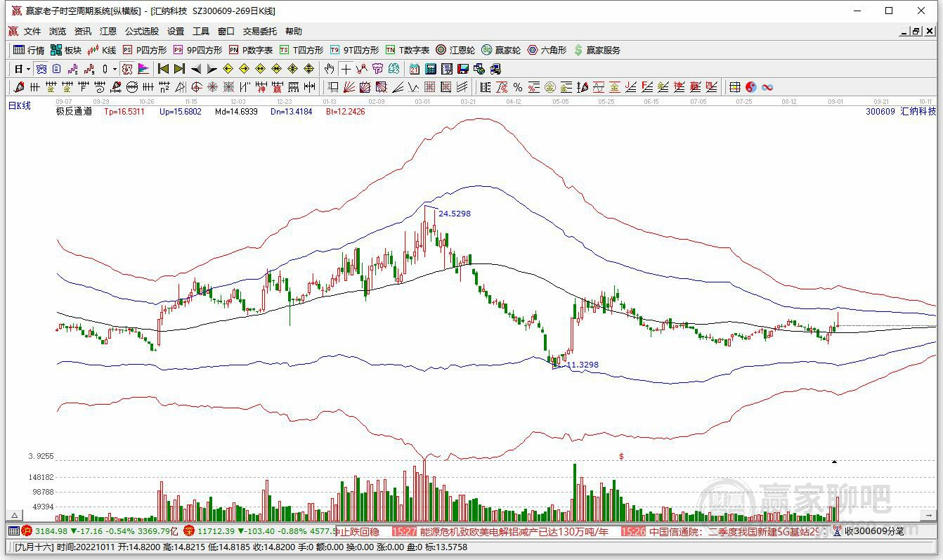943x560 pixels.
Task: Click the yellow grid table icon
Action: [735, 87]
